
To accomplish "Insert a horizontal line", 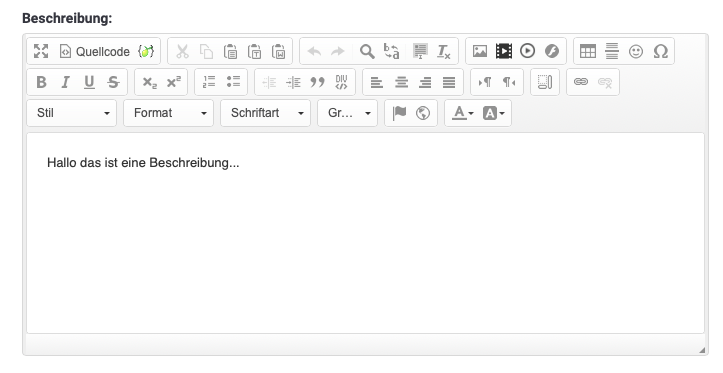I will 612,51.
